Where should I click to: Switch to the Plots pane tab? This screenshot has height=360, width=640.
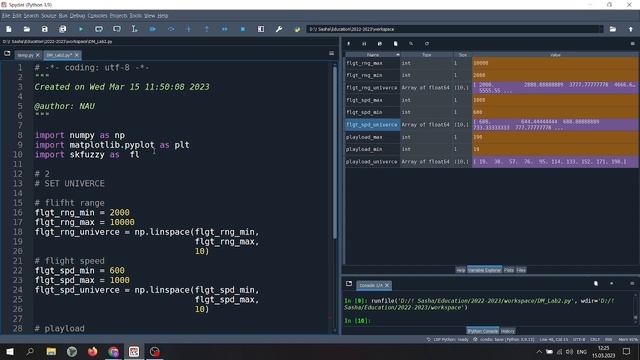tap(509, 270)
